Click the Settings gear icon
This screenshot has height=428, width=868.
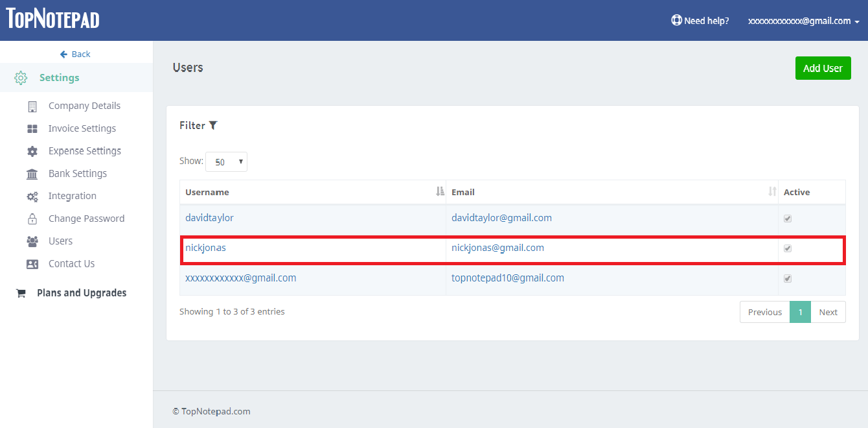(x=21, y=78)
